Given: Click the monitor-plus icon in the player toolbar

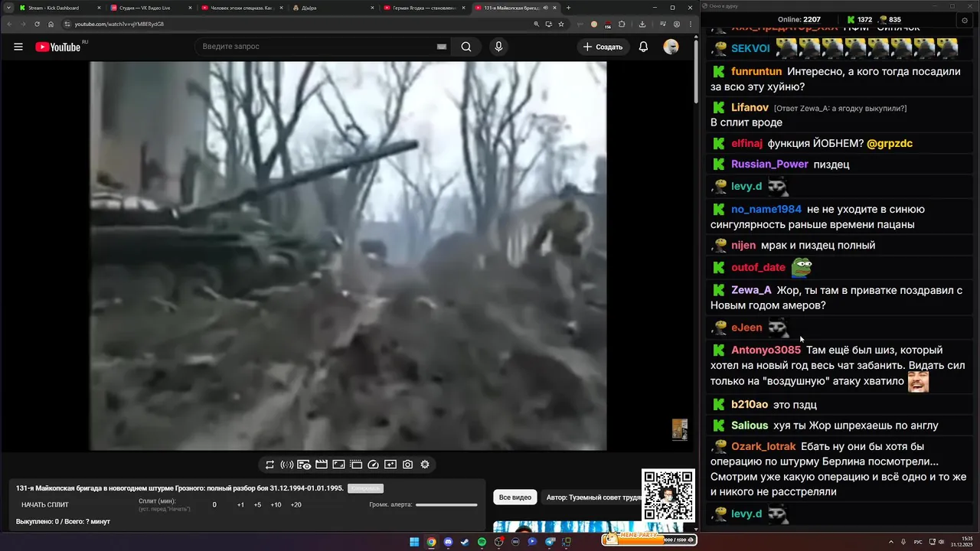Looking at the screenshot, I should pyautogui.click(x=390, y=465).
